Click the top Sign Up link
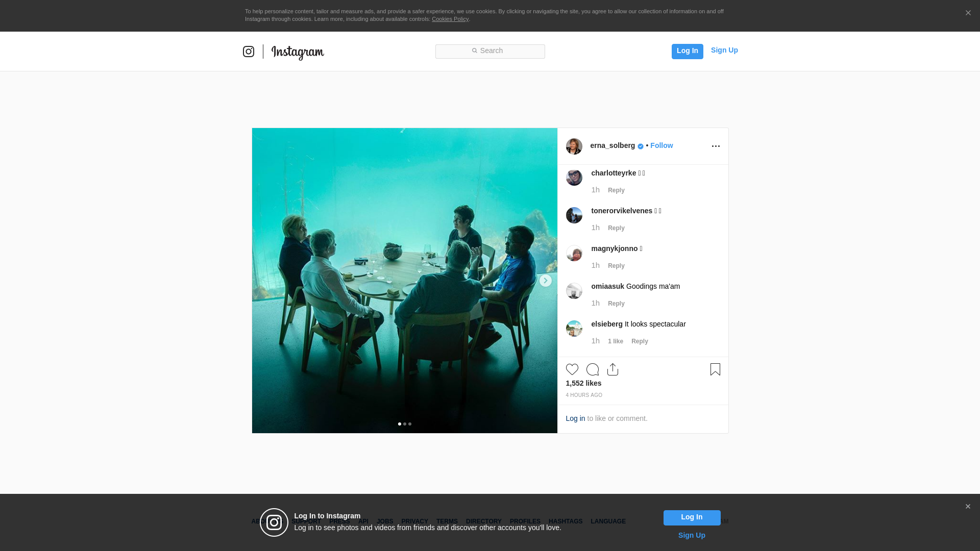980x551 pixels. pos(724,50)
